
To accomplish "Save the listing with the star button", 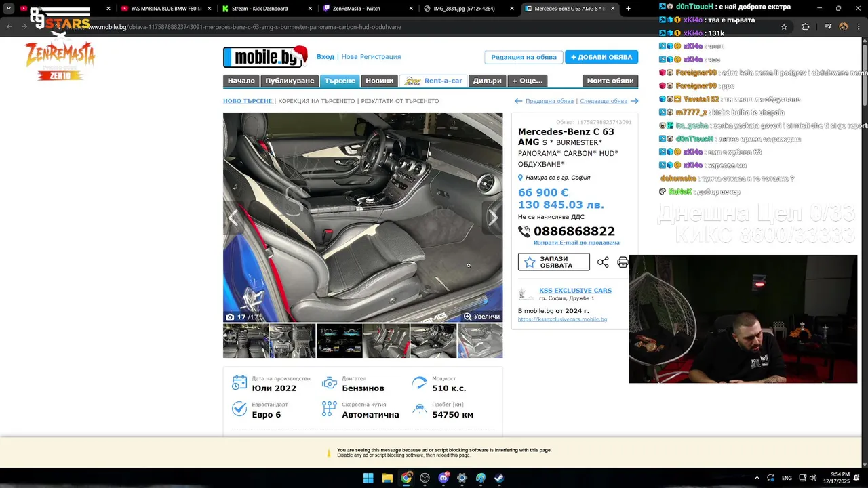I will click(x=554, y=262).
